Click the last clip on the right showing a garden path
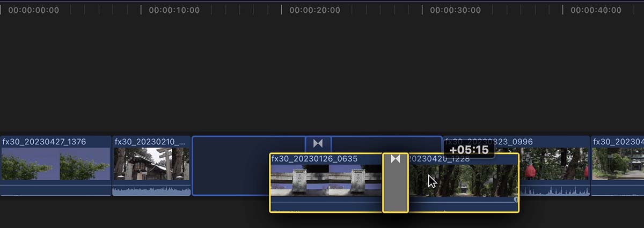Screen dimensions: 644x228 tap(618, 166)
